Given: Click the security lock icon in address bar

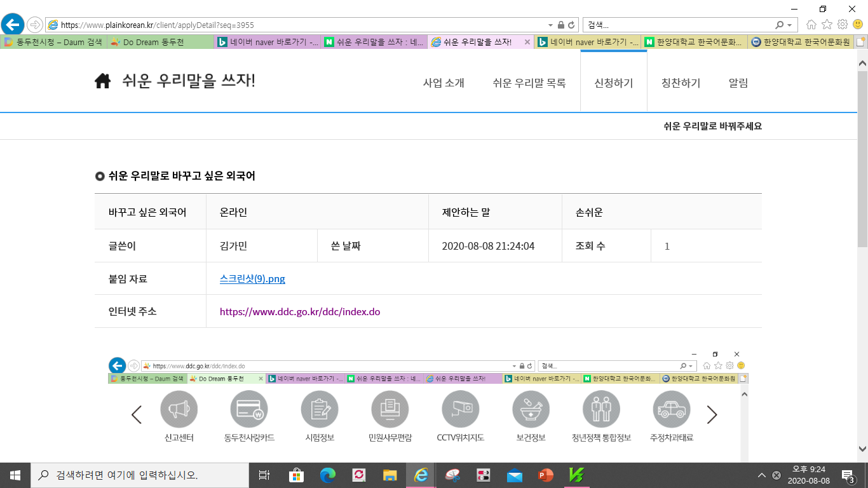Looking at the screenshot, I should pyautogui.click(x=560, y=25).
